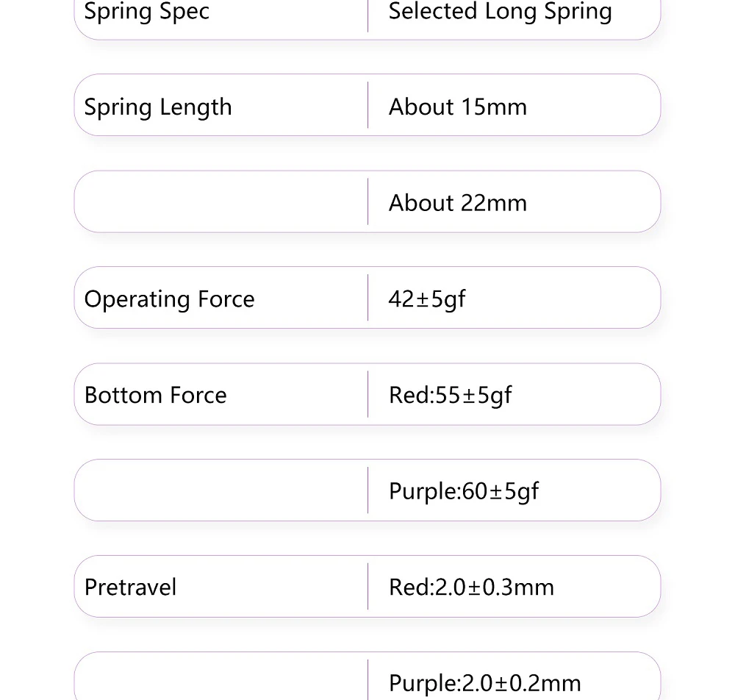Click the empty cell beside "Purple:60±5gf"
Viewport: 735px width, 700px height.
pyautogui.click(x=220, y=490)
